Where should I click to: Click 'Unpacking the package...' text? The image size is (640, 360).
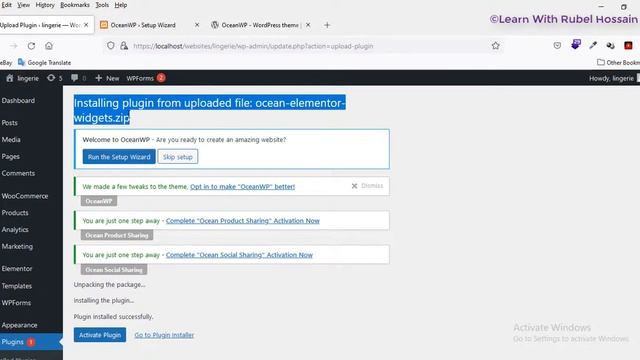(109, 284)
